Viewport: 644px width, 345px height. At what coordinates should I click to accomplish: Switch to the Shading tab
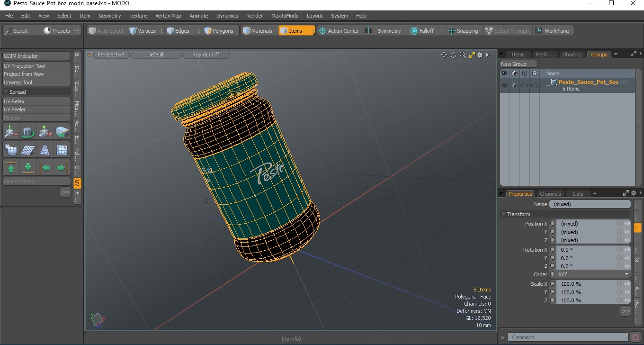click(x=572, y=54)
